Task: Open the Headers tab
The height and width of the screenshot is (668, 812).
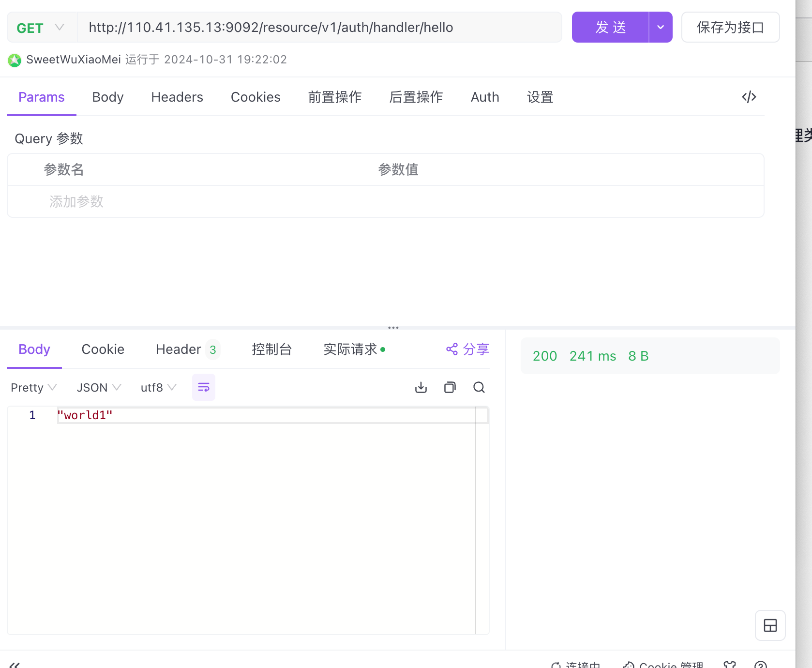Action: 177,97
